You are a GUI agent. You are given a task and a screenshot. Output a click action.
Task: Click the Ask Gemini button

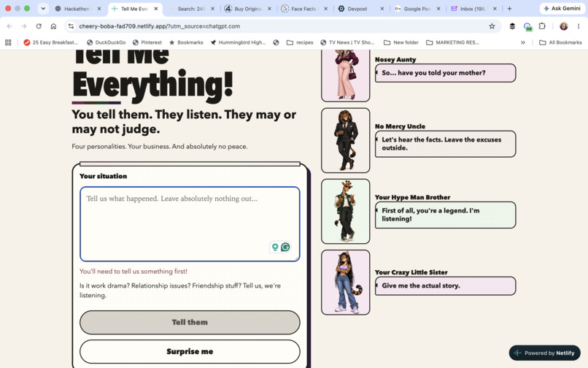click(x=562, y=8)
